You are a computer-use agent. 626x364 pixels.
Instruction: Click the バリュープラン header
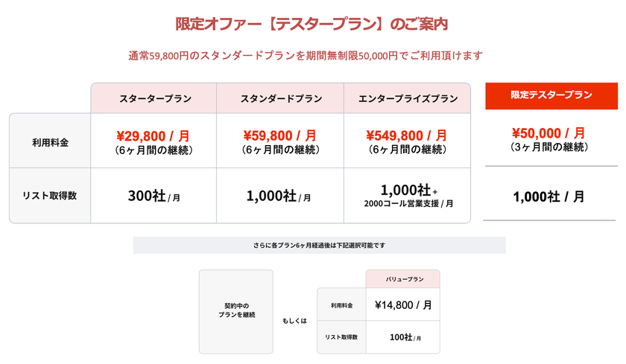click(x=403, y=279)
